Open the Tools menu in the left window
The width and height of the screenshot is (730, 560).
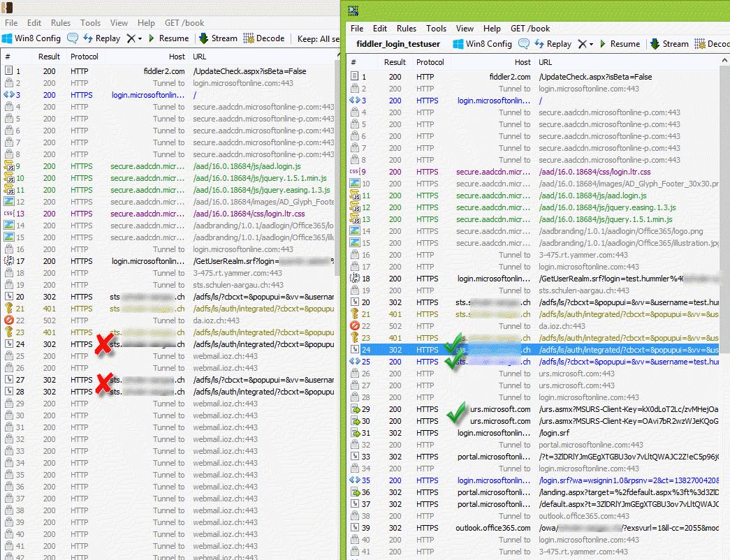coord(90,23)
